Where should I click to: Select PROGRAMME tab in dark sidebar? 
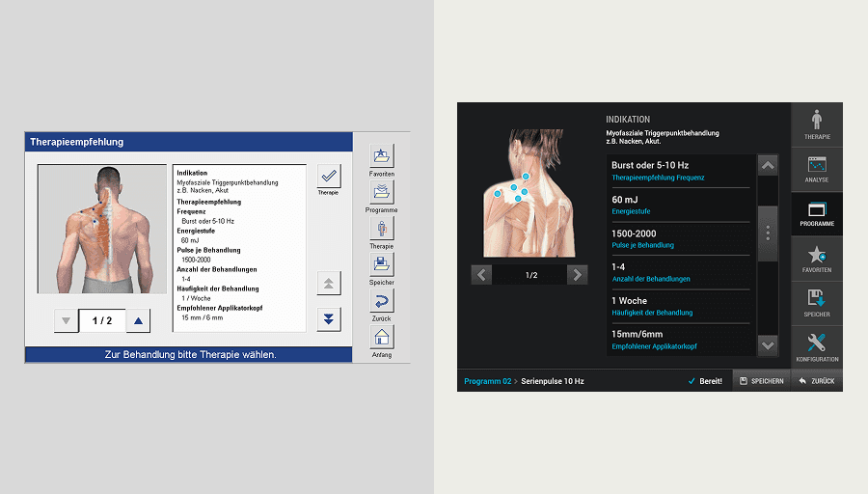[x=817, y=214]
